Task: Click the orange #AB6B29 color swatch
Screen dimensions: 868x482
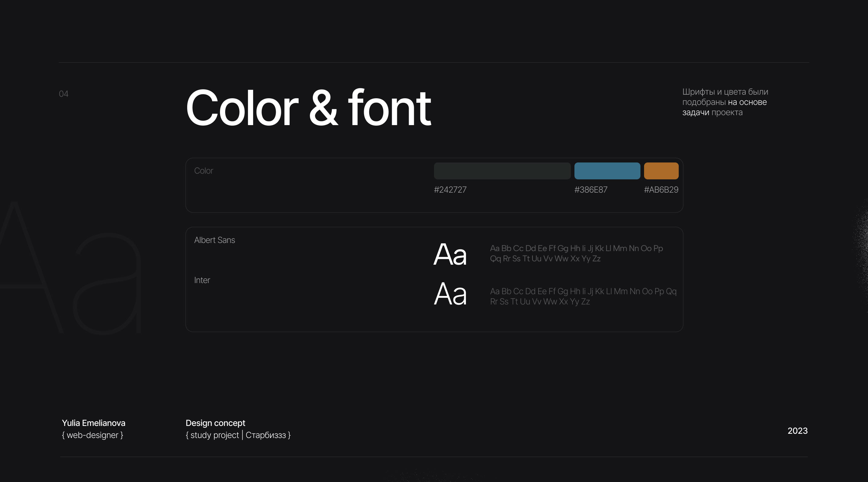Action: point(661,171)
